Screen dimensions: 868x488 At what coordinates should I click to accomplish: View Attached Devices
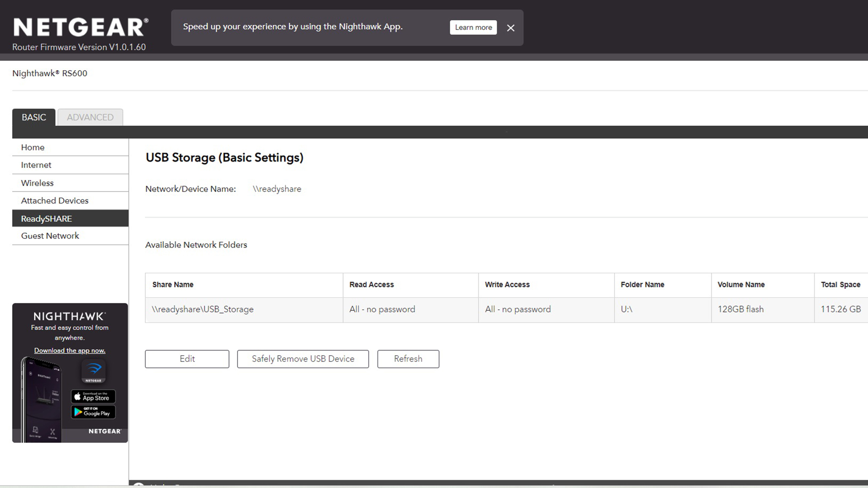coord(55,200)
